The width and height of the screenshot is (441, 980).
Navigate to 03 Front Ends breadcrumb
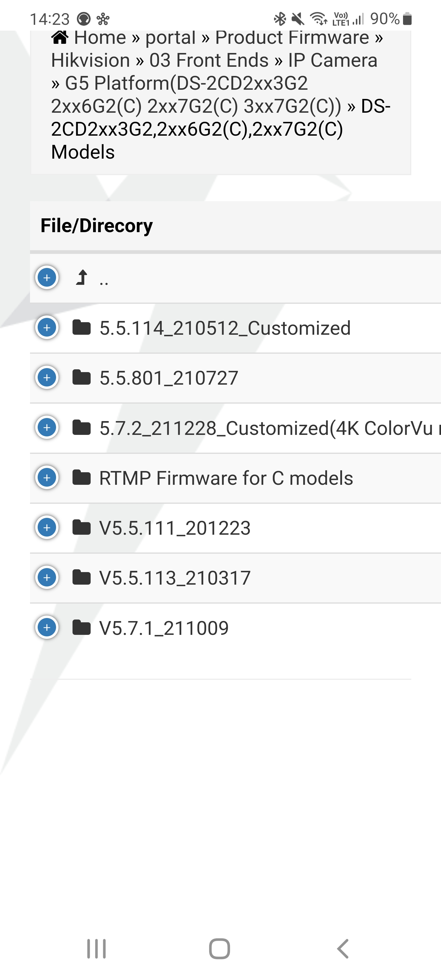[209, 61]
